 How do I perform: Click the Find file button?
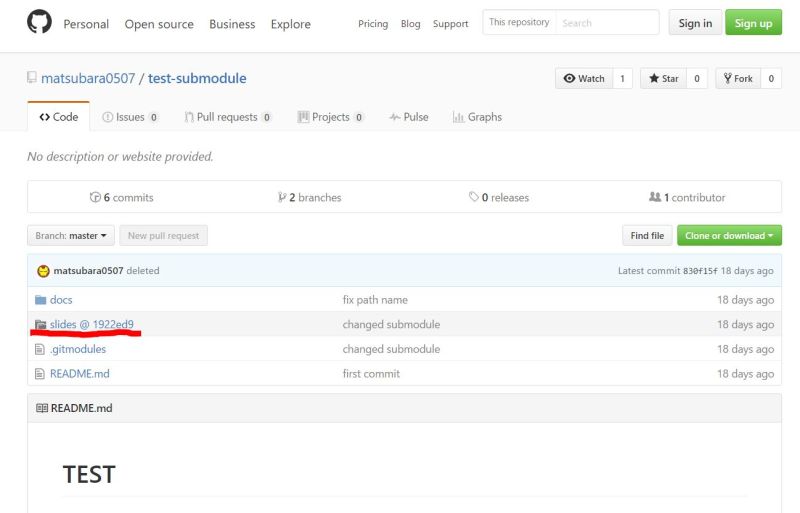click(x=647, y=235)
